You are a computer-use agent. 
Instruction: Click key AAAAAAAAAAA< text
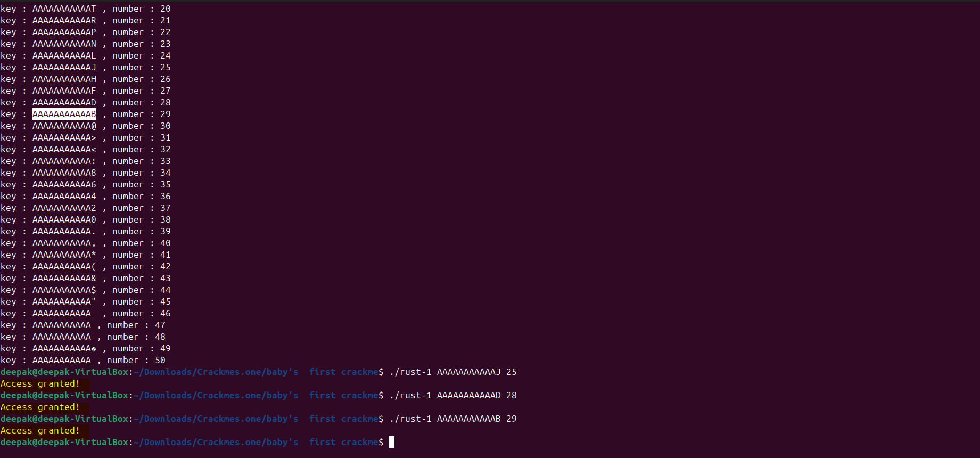[x=64, y=149]
